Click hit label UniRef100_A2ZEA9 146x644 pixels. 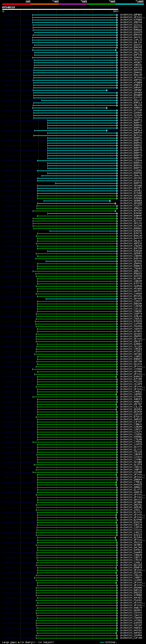pyautogui.click(x=131, y=115)
